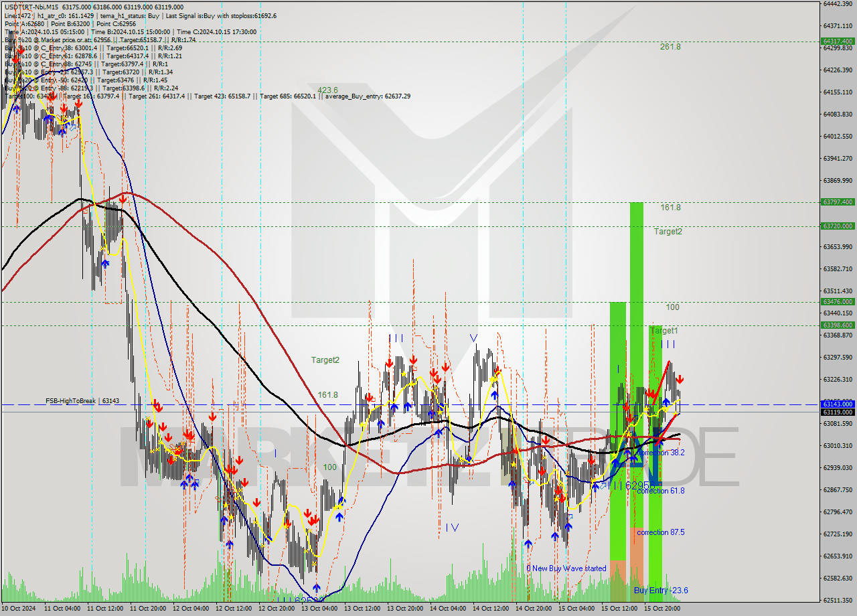Click the 13 Oct 04:00 time label
The image size is (857, 616).
click(x=320, y=609)
